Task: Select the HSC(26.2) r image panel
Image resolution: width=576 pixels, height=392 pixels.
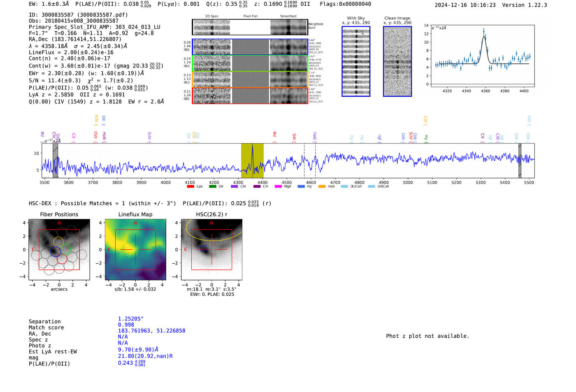Action: pos(211,250)
